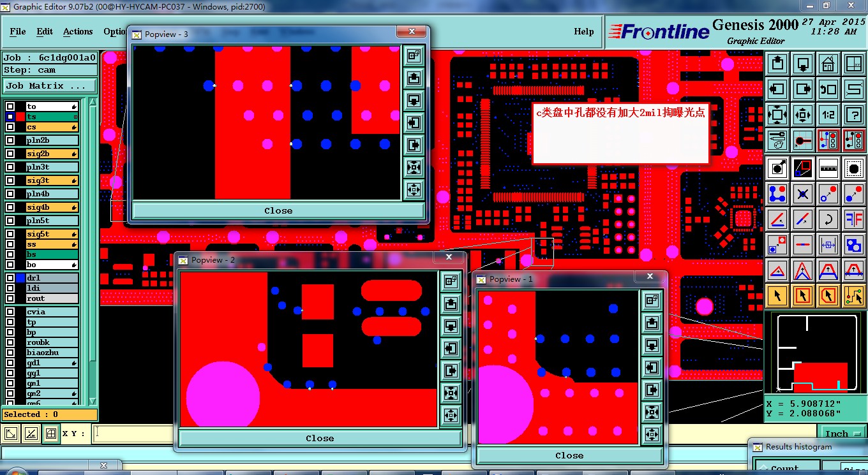Select the arrow with net path tool
The image size is (868, 475).
pyautogui.click(x=853, y=295)
